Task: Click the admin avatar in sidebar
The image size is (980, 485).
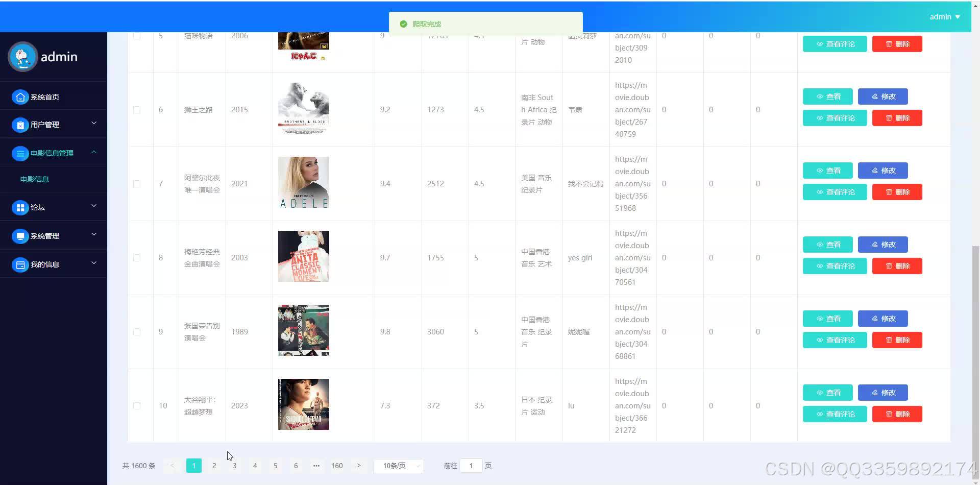Action: pos(22,57)
